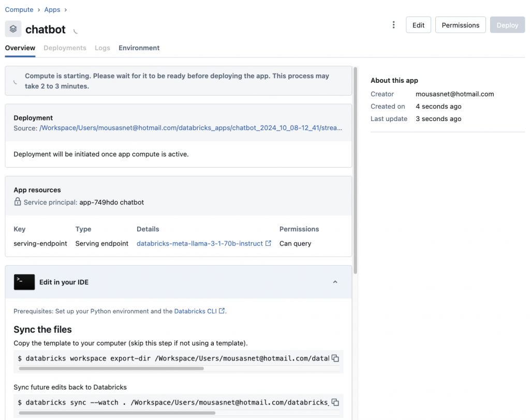Collapse the Edit in your IDE section
Image resolution: width=530 pixels, height=420 pixels.
click(335, 282)
